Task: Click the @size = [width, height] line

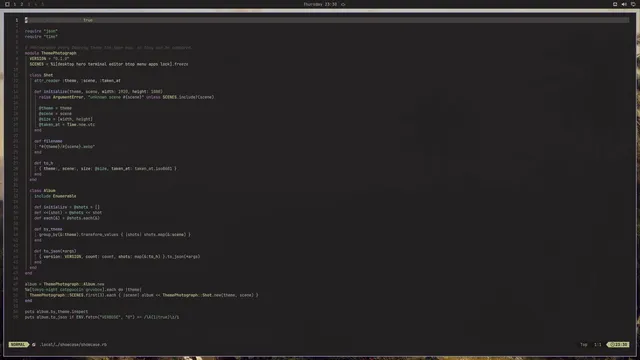Action: (66, 119)
